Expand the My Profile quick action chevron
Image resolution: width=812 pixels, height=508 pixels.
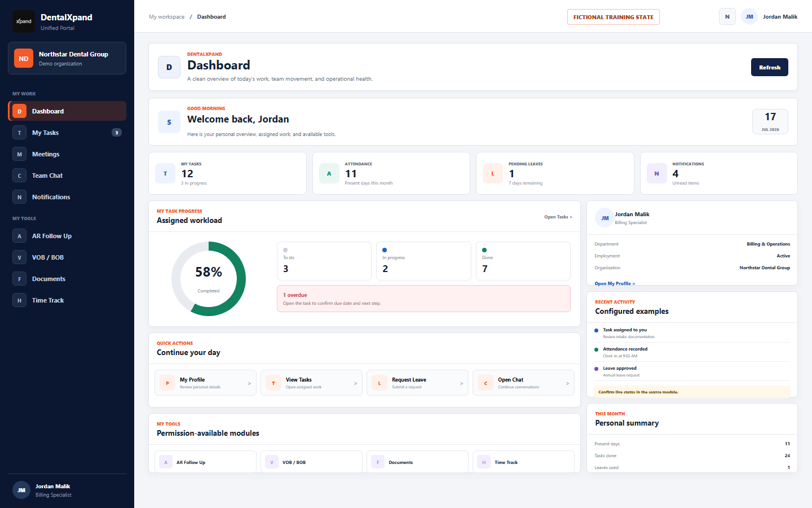pyautogui.click(x=249, y=383)
